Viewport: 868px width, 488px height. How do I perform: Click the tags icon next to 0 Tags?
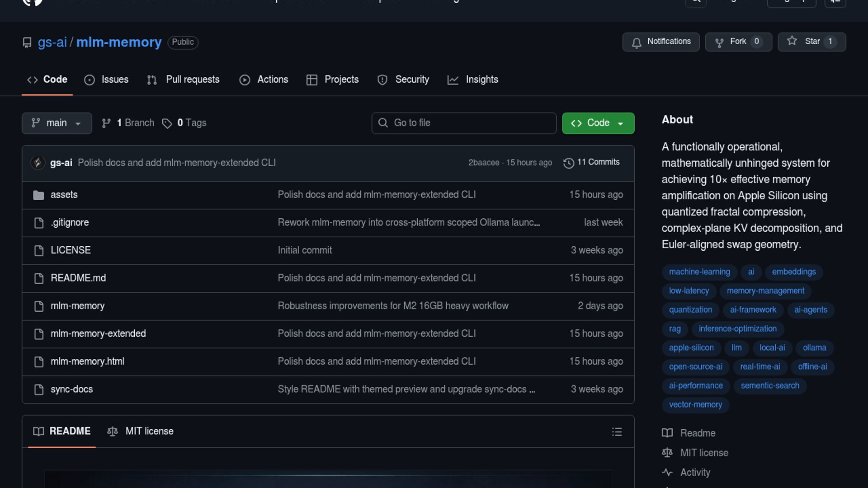(167, 123)
